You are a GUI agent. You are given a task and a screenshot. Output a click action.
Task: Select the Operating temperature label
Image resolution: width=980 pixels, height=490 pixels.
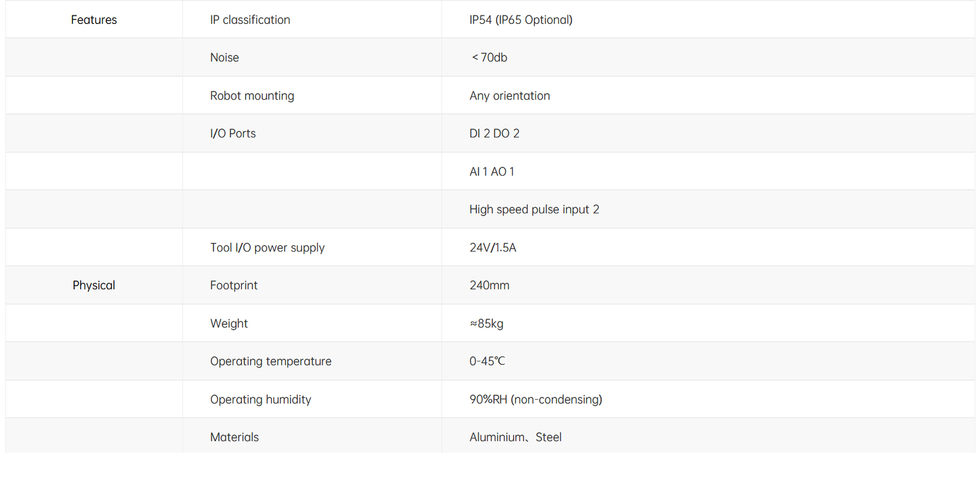point(271,361)
